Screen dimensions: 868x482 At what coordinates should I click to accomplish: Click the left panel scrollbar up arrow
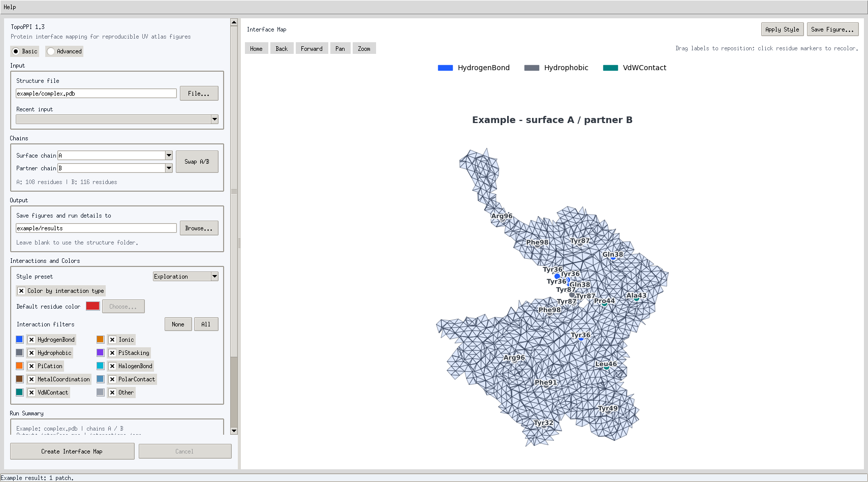(234, 22)
